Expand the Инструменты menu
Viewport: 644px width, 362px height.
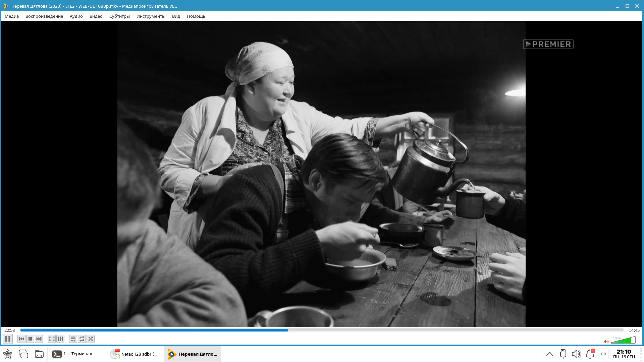pos(151,16)
